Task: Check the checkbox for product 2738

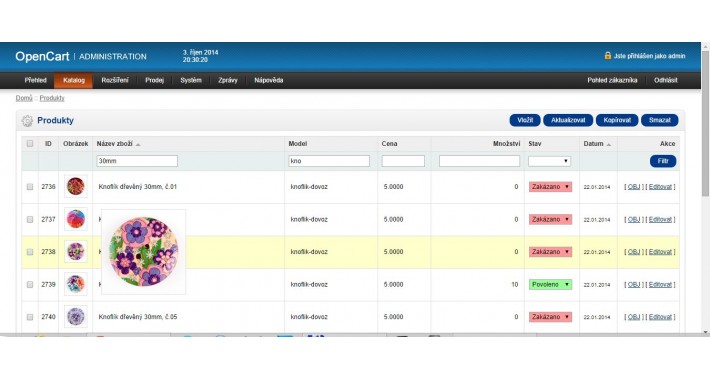Action: pos(30,252)
